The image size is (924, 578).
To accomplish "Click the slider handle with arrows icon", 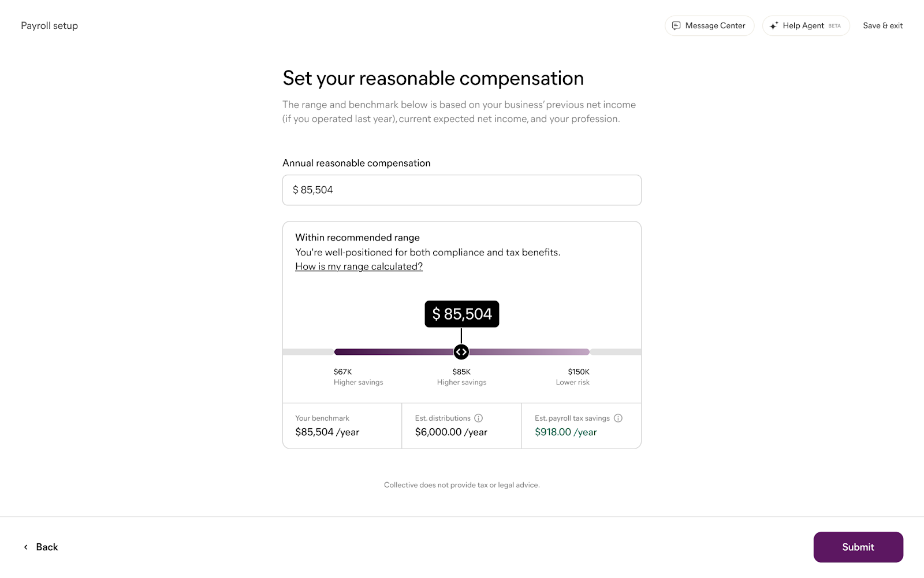I will (461, 351).
